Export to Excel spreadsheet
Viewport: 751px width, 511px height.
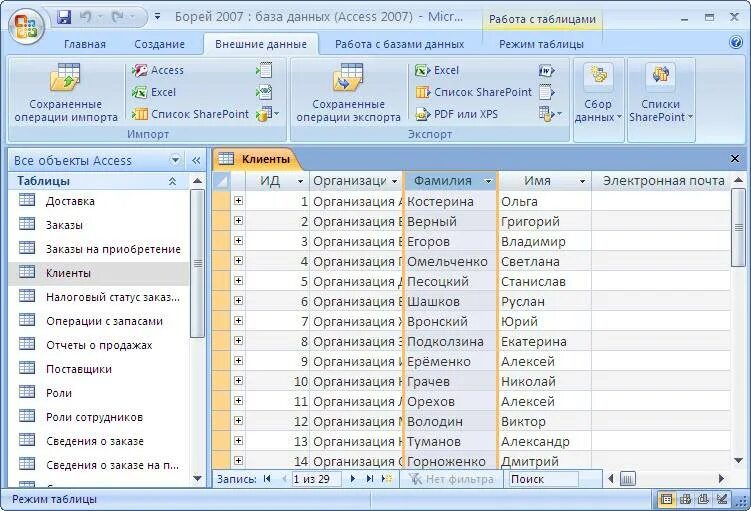click(437, 70)
